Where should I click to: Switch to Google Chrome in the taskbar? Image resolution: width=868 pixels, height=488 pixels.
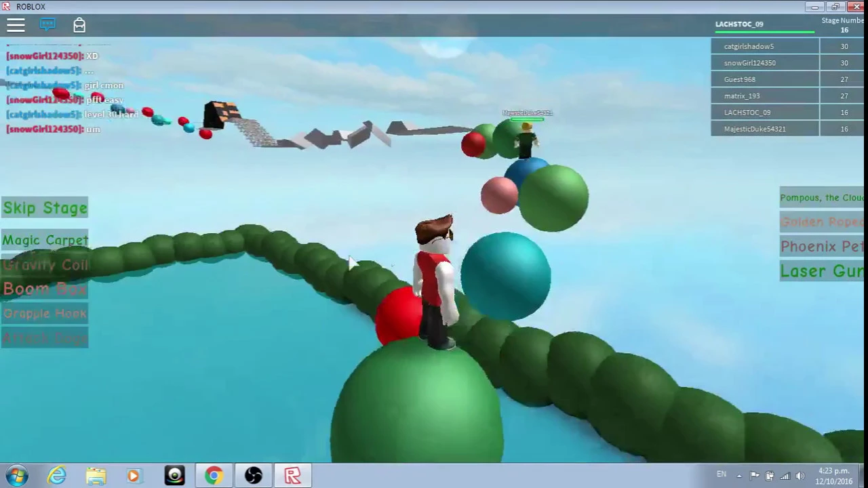pos(214,476)
